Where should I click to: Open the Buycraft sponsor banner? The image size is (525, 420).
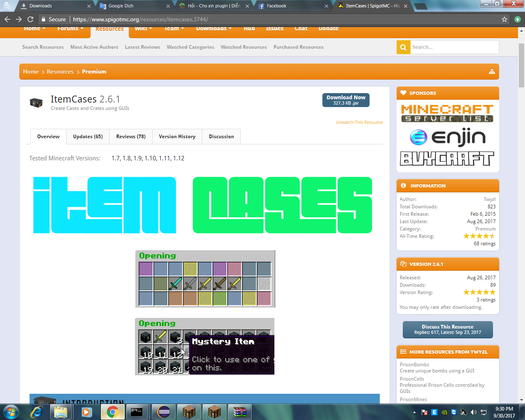[x=447, y=158]
